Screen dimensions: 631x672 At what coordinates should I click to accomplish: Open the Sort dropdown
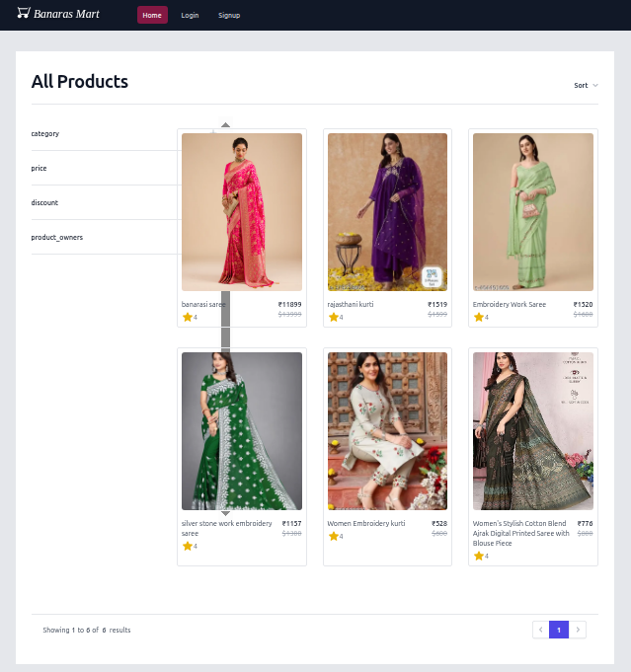586,85
